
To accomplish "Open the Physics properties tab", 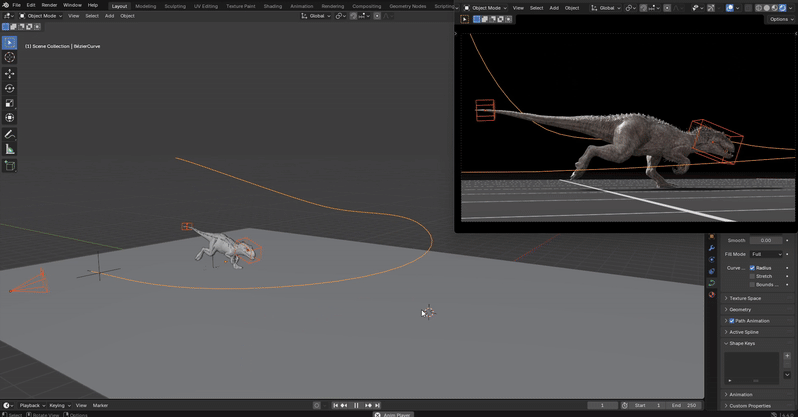I will pos(711,260).
